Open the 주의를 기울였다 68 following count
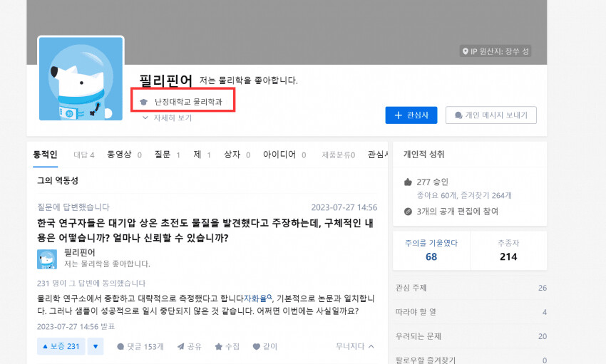The image size is (606, 364). (x=431, y=250)
